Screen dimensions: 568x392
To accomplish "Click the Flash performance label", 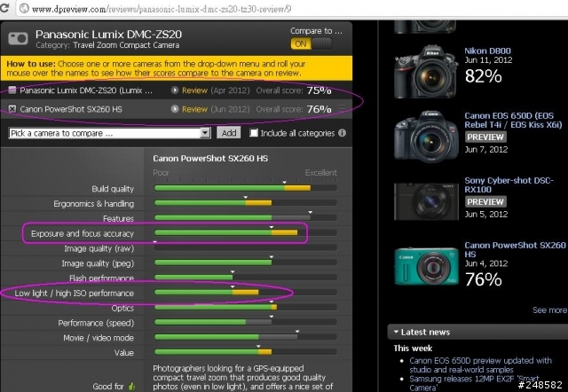I will coord(101,278).
